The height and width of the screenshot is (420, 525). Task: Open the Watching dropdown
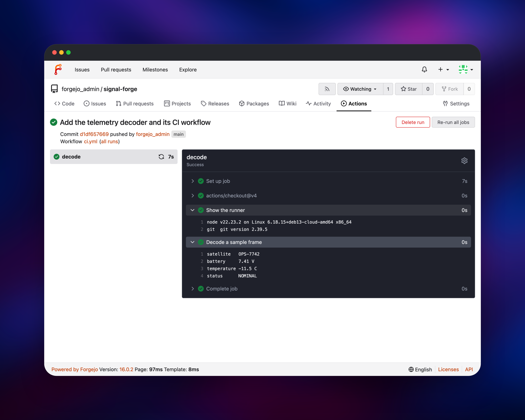[360, 89]
